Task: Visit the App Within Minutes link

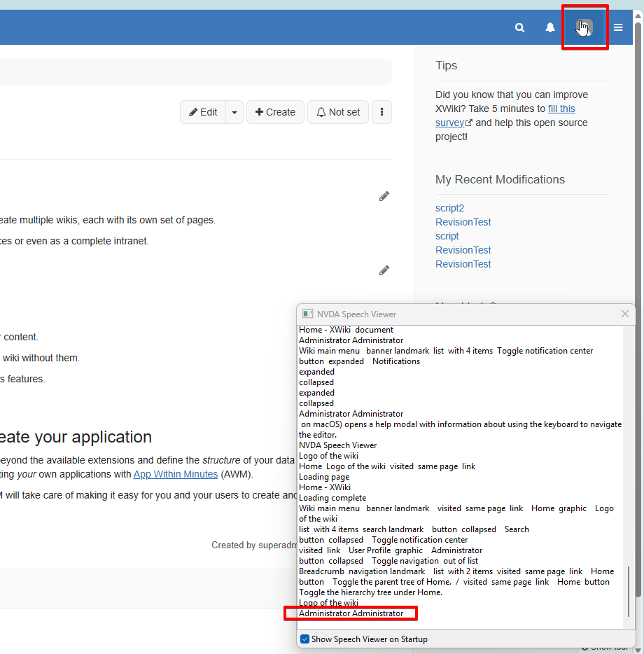Action: [175, 474]
